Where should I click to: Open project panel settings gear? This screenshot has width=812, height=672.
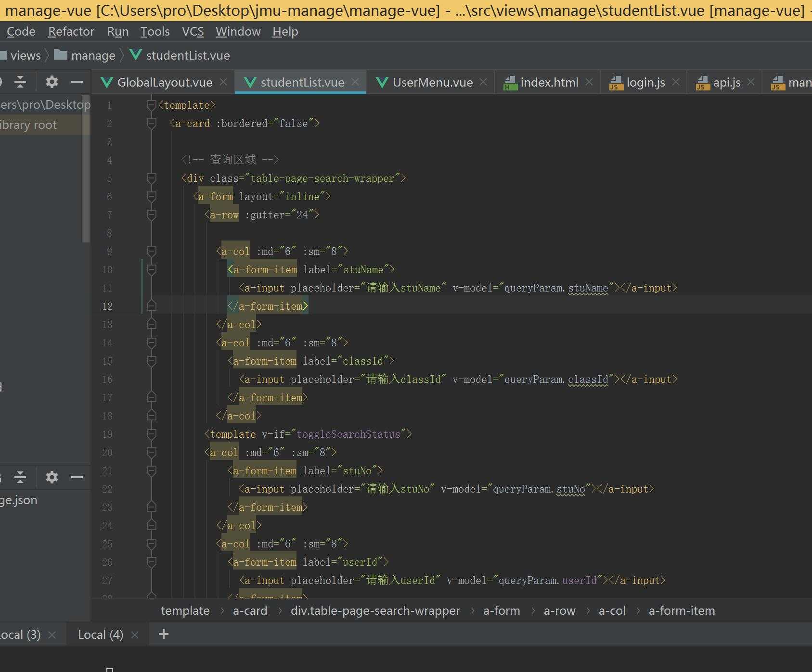(52, 82)
